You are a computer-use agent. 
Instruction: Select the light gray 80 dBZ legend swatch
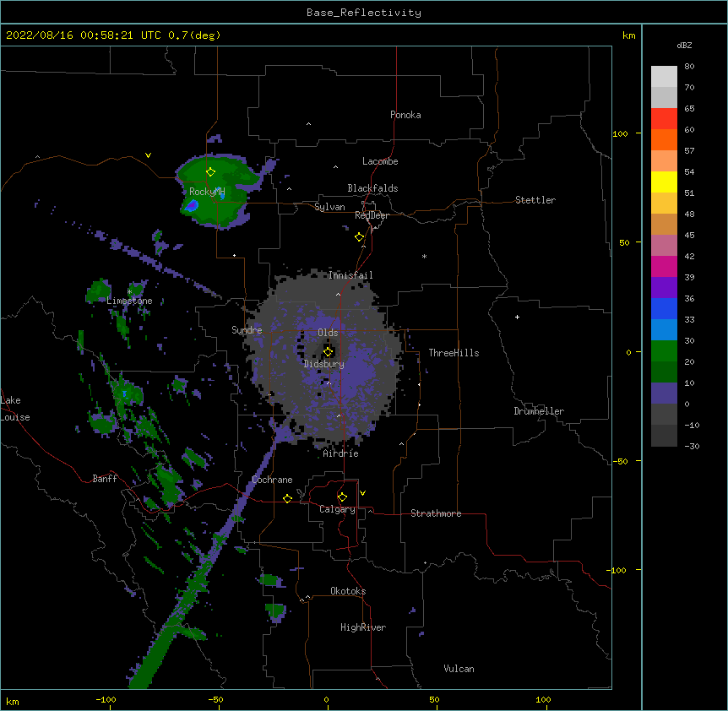point(664,77)
